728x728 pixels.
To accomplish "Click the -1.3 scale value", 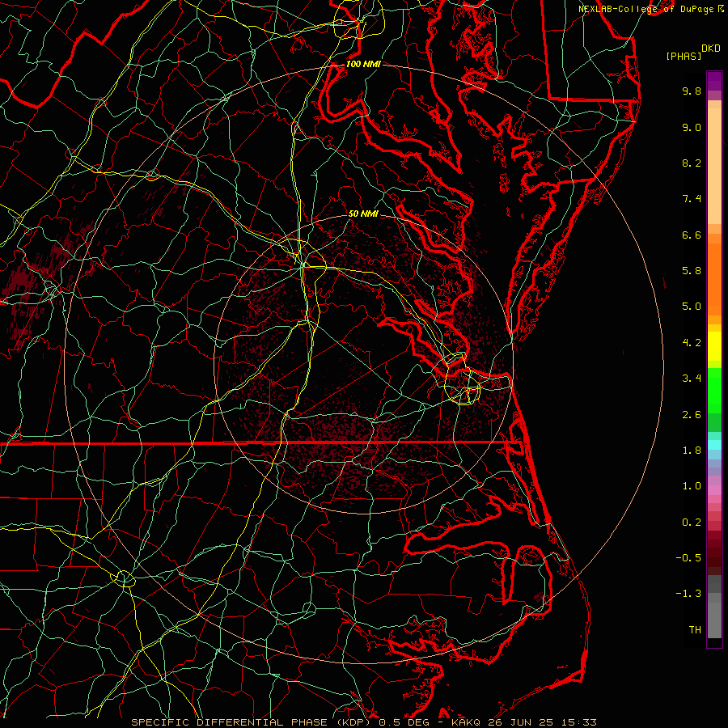I will point(688,594).
